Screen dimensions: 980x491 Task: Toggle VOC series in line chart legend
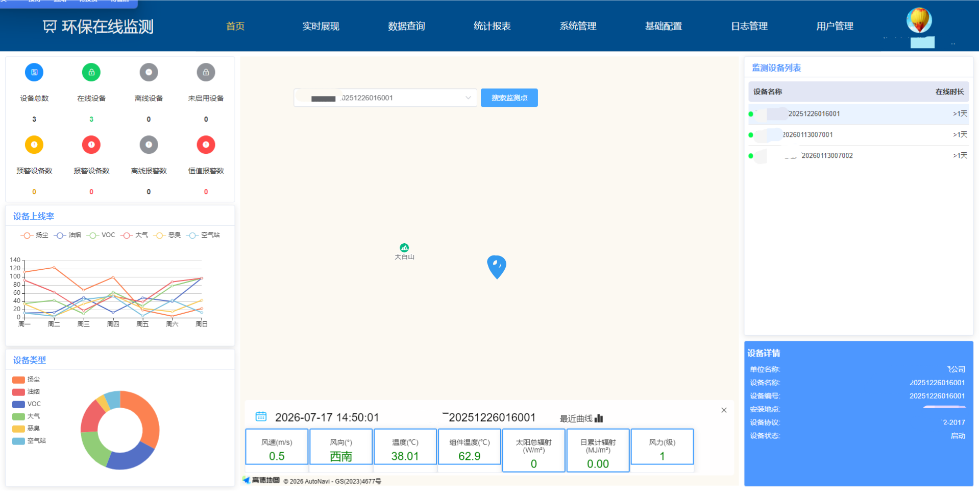[x=101, y=235]
